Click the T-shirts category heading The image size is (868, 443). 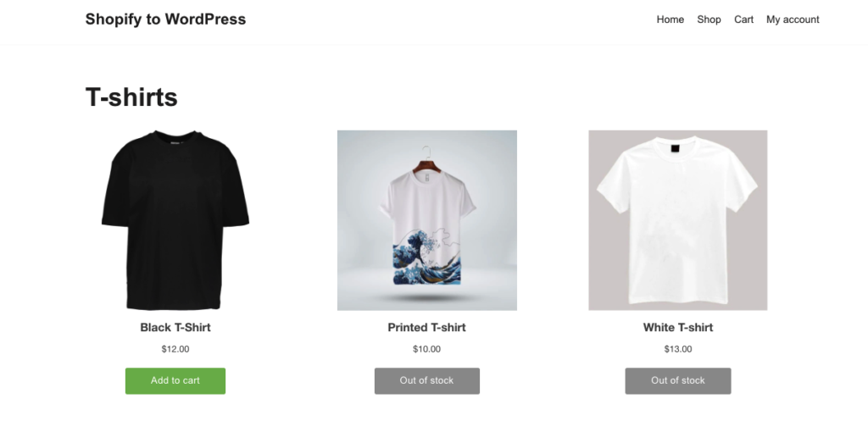[131, 97]
